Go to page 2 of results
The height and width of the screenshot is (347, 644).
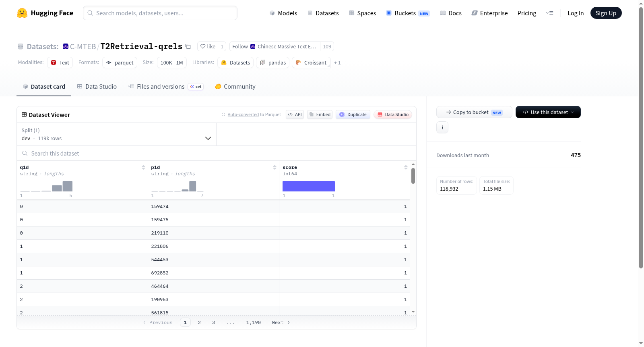(199, 322)
